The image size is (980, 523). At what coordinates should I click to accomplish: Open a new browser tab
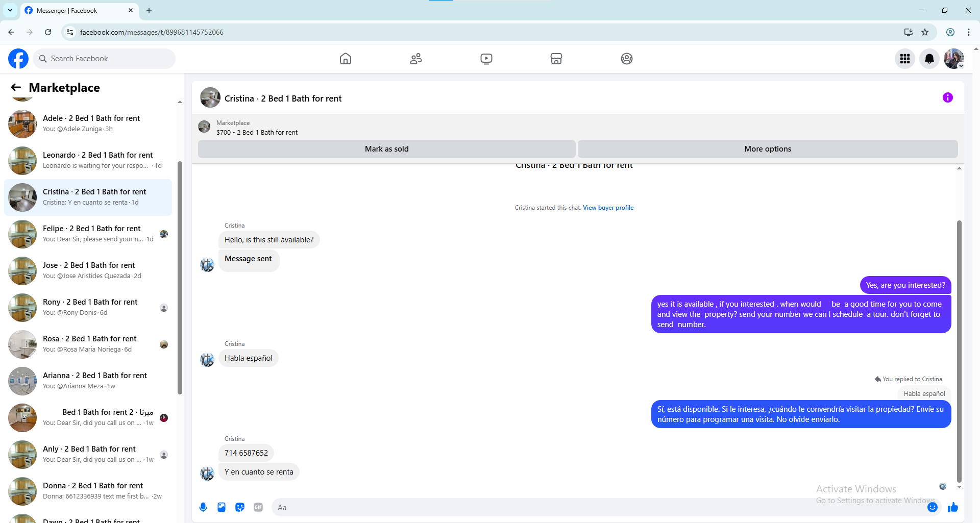(x=149, y=10)
